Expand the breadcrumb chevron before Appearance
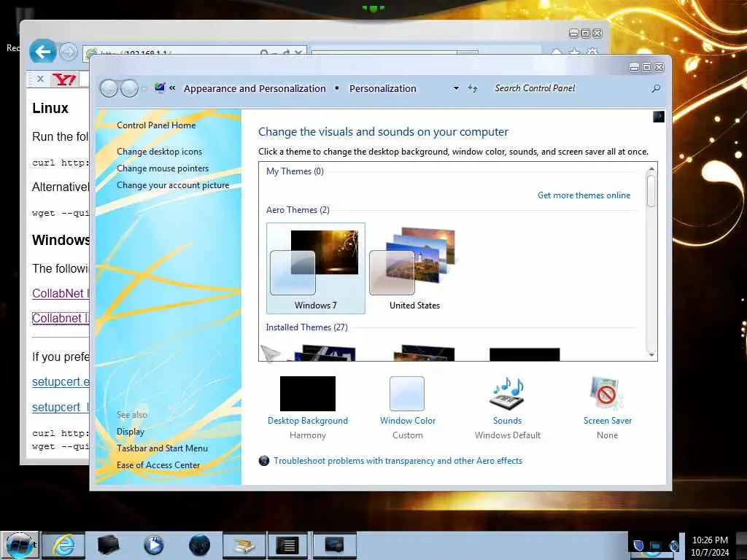 pyautogui.click(x=172, y=88)
